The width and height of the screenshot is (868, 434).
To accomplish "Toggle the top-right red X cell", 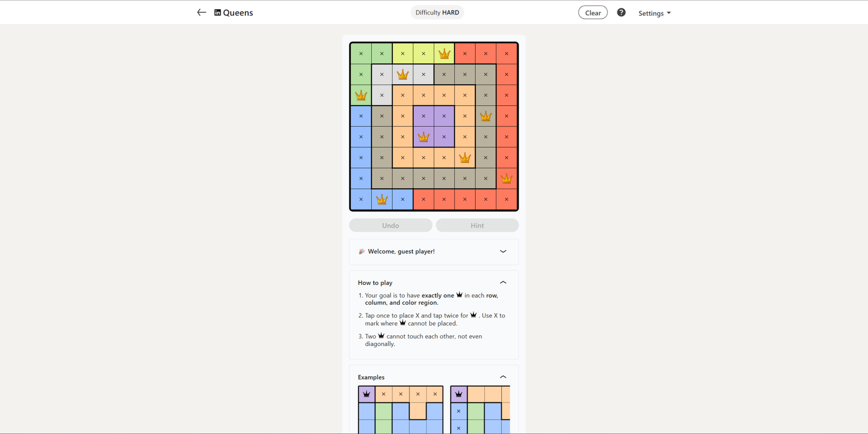I will click(x=506, y=54).
